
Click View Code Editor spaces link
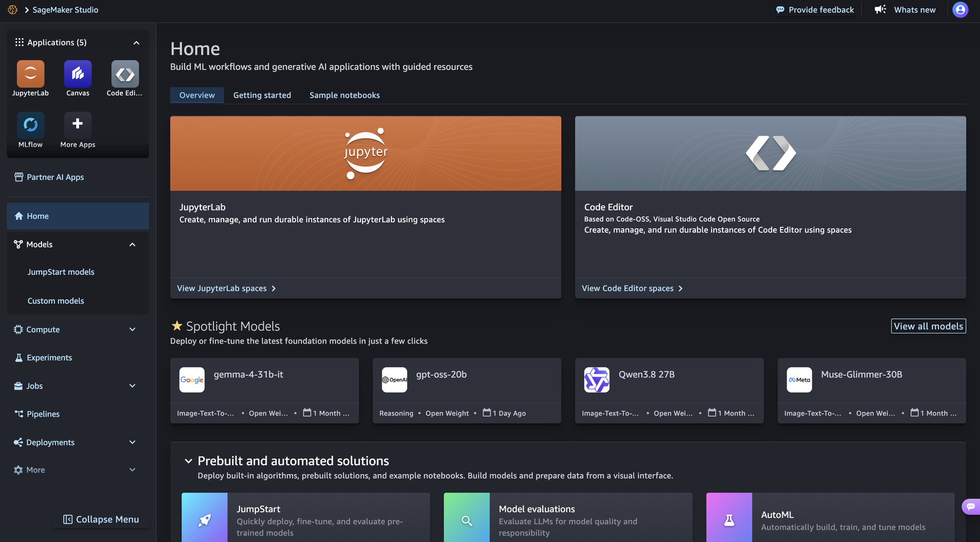(632, 288)
